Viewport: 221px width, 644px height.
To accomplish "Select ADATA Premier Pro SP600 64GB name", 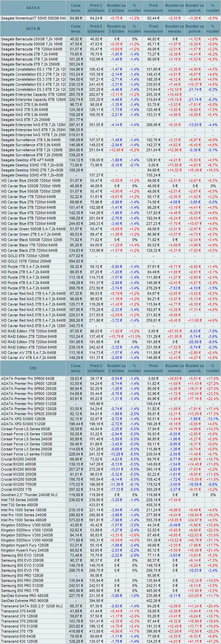I will click(28, 378).
